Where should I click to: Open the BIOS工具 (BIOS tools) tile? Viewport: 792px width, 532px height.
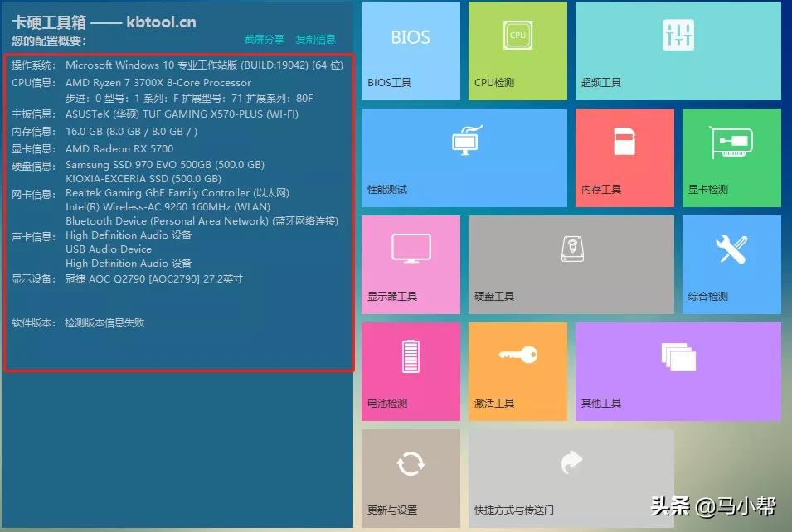[410, 50]
